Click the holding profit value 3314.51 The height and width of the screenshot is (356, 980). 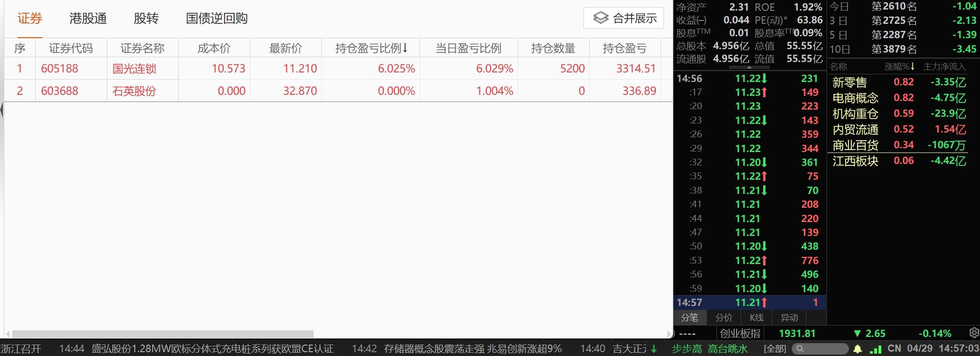(636, 69)
